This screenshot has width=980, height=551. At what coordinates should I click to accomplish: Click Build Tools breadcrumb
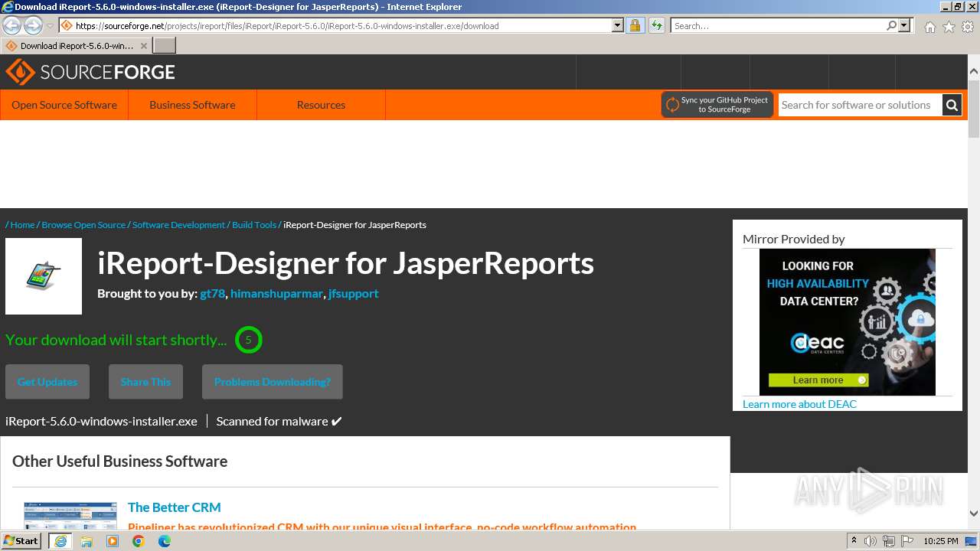click(x=254, y=225)
